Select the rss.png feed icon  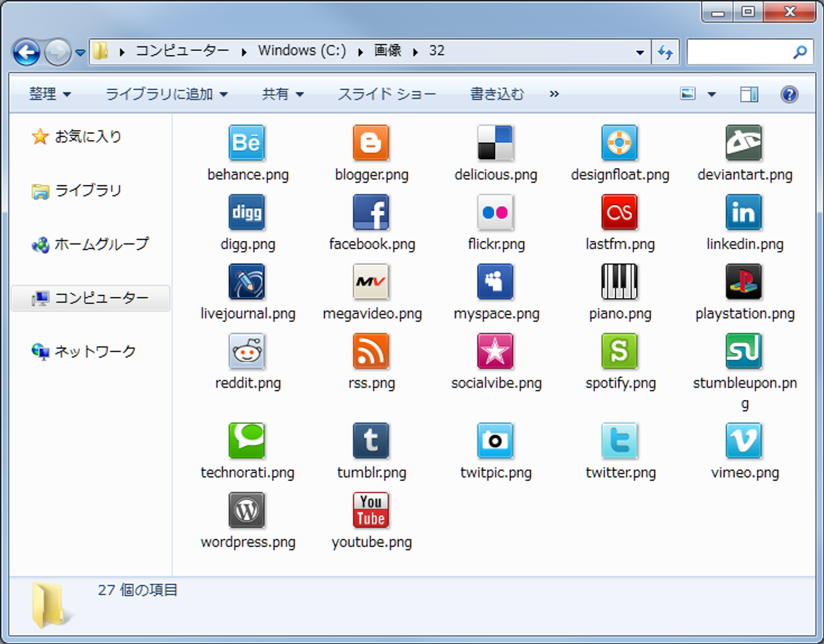coord(371,351)
